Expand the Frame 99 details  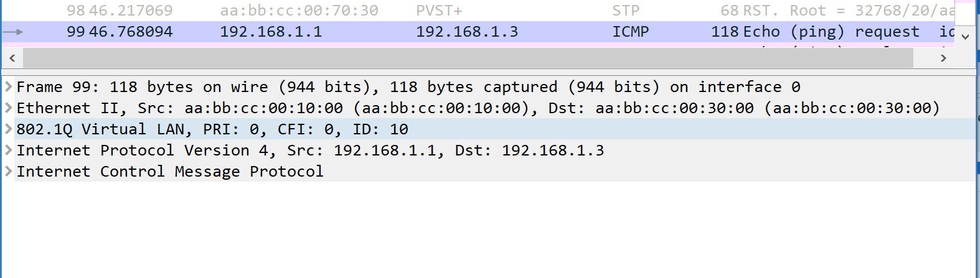[x=8, y=86]
